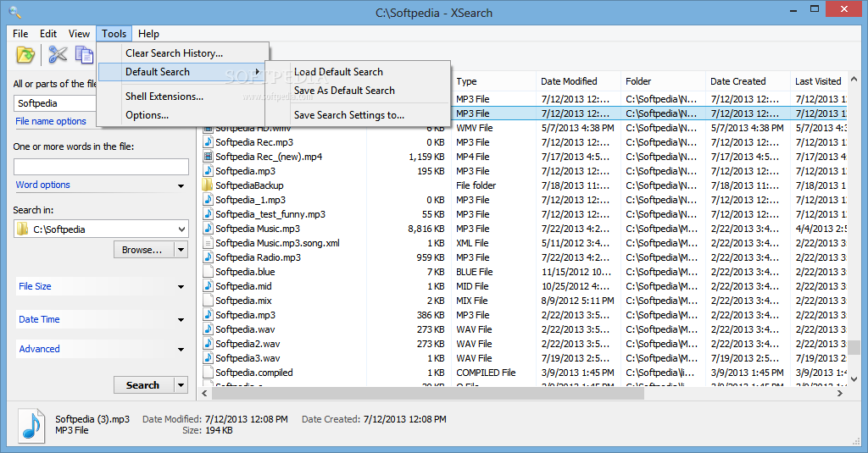
Task: Select the file Softpedia.mix
Action: click(x=243, y=301)
